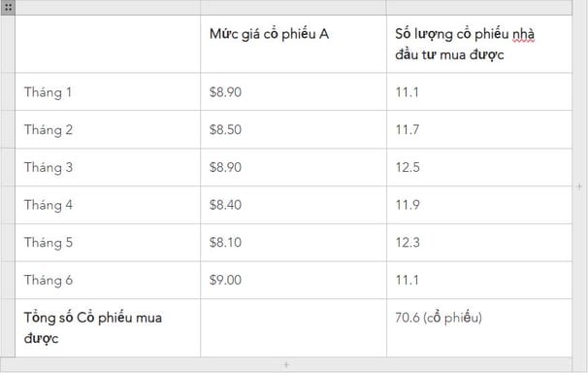Click the 12.5 shares cell for Tháng 3
This screenshot has width=588, height=373.
point(479,167)
